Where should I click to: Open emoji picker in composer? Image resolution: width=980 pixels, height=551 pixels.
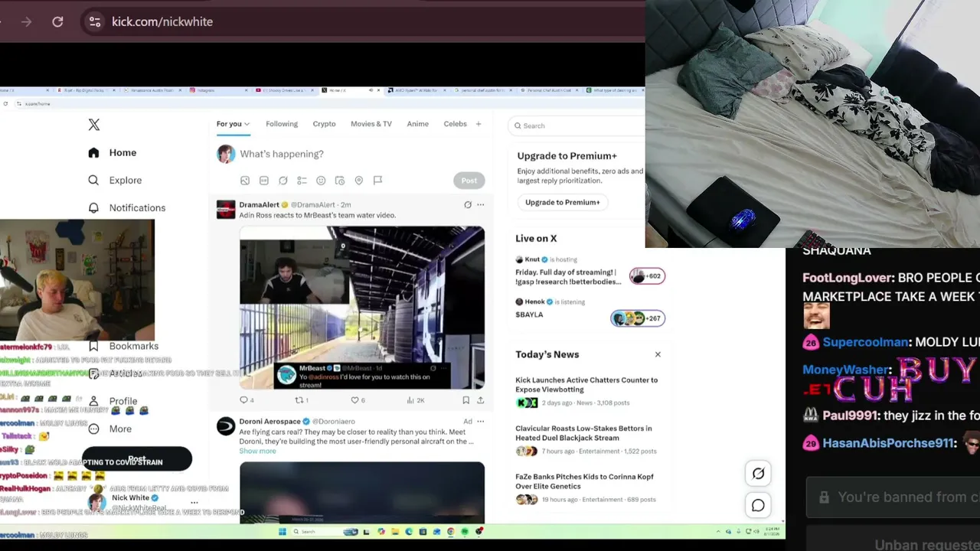(321, 181)
